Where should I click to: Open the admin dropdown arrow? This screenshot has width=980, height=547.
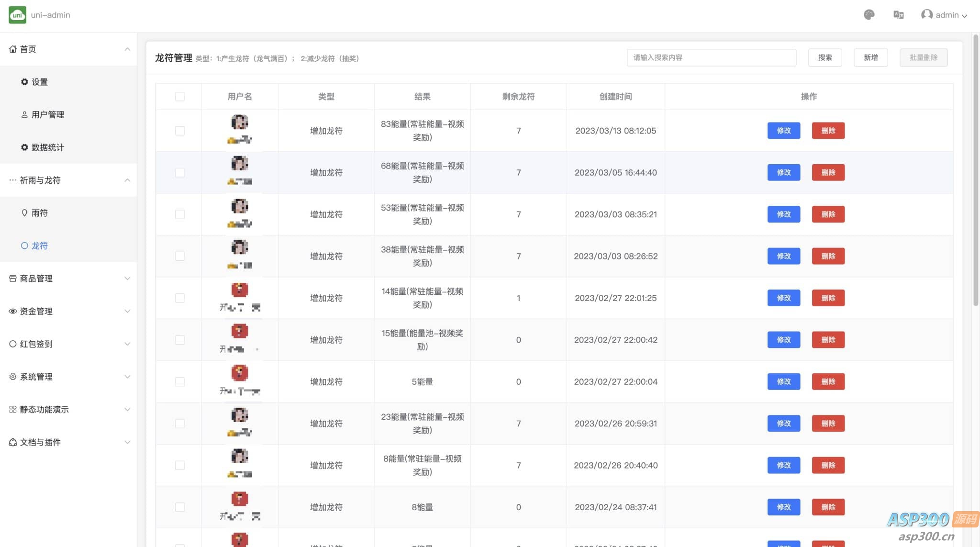[965, 16]
